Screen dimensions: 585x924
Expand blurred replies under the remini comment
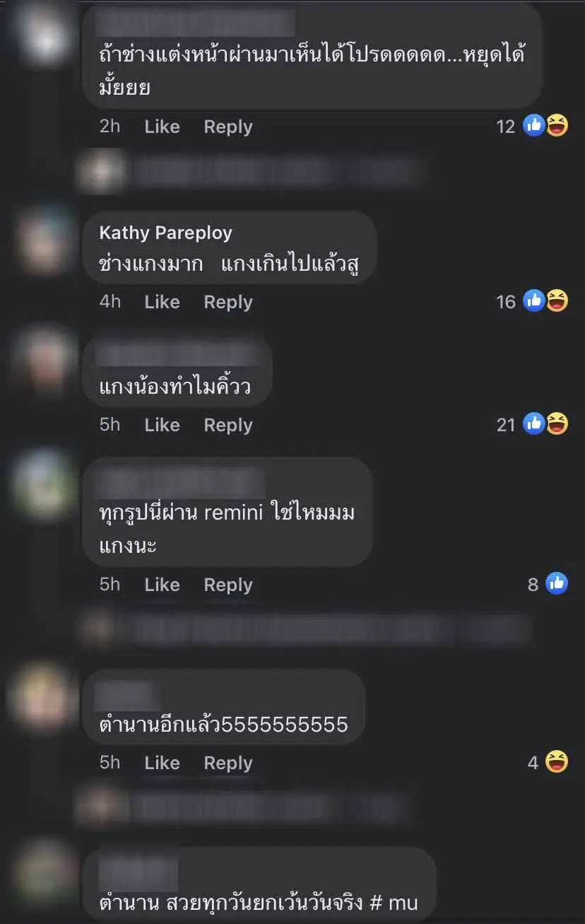tap(304, 628)
